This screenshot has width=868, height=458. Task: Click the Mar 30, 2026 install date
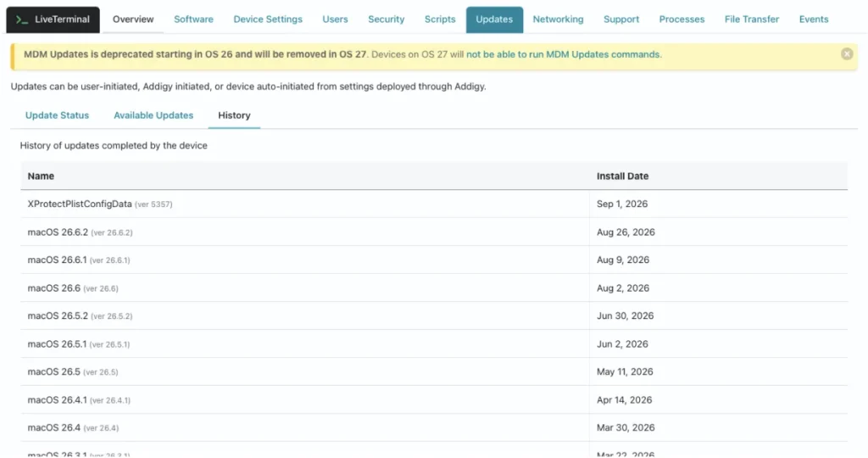626,427
